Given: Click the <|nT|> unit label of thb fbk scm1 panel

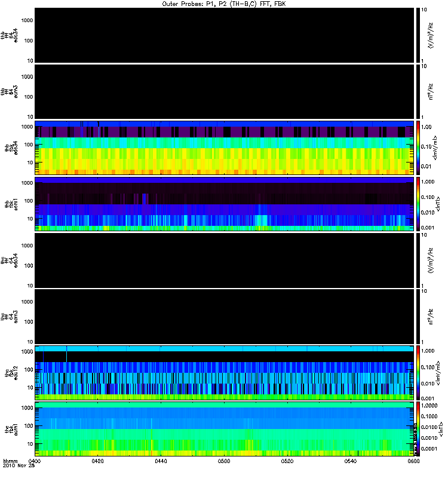Looking at the screenshot, I should [x=438, y=204].
